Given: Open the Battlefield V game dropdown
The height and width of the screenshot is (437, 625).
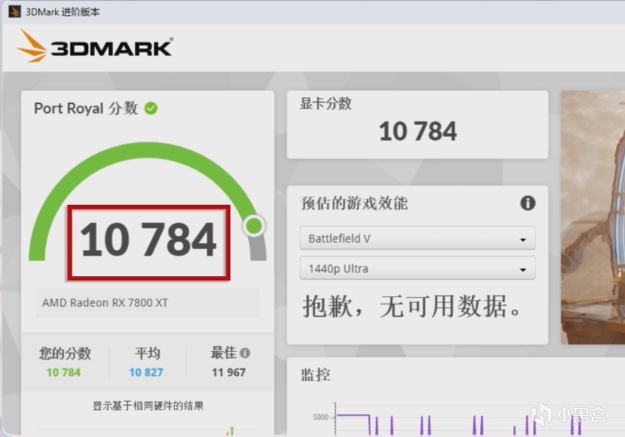Looking at the screenshot, I should pos(417,238).
